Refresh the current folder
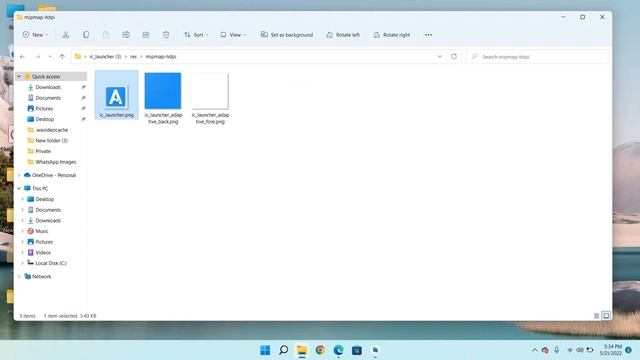 pos(454,57)
